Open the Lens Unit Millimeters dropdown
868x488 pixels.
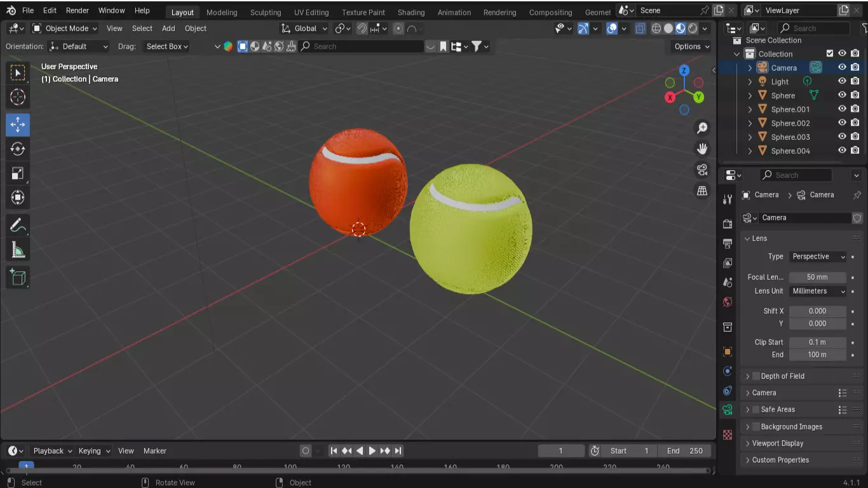click(x=818, y=291)
